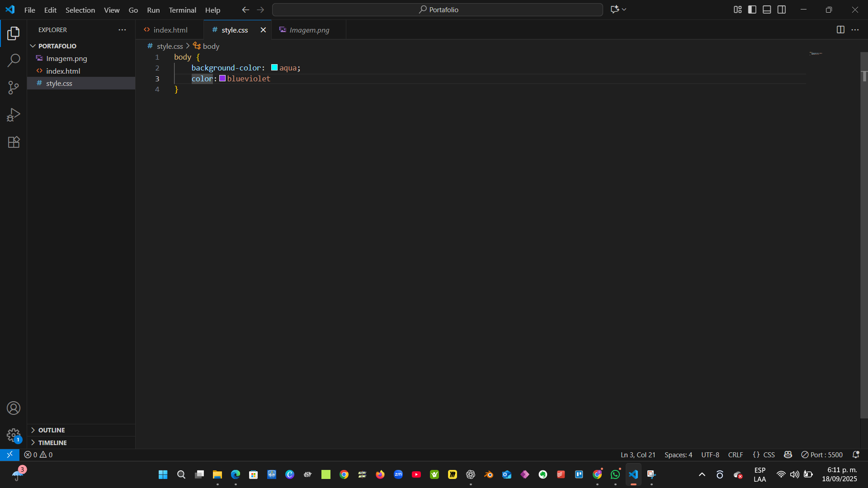Open the notifications bell in status bar
This screenshot has height=488, width=868.
coord(855,455)
